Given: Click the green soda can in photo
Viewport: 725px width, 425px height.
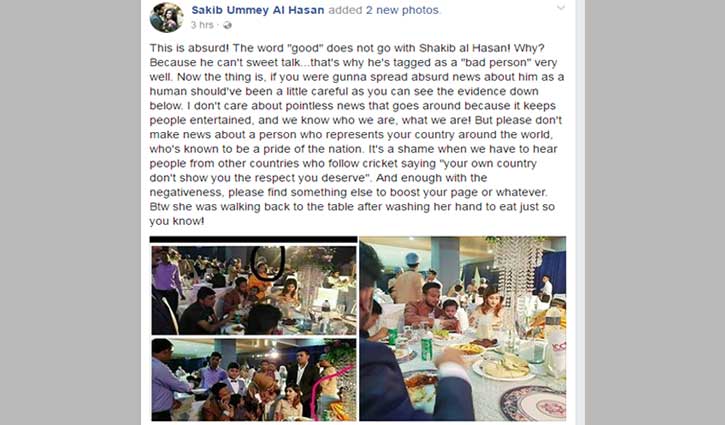Looking at the screenshot, I should (x=427, y=349).
